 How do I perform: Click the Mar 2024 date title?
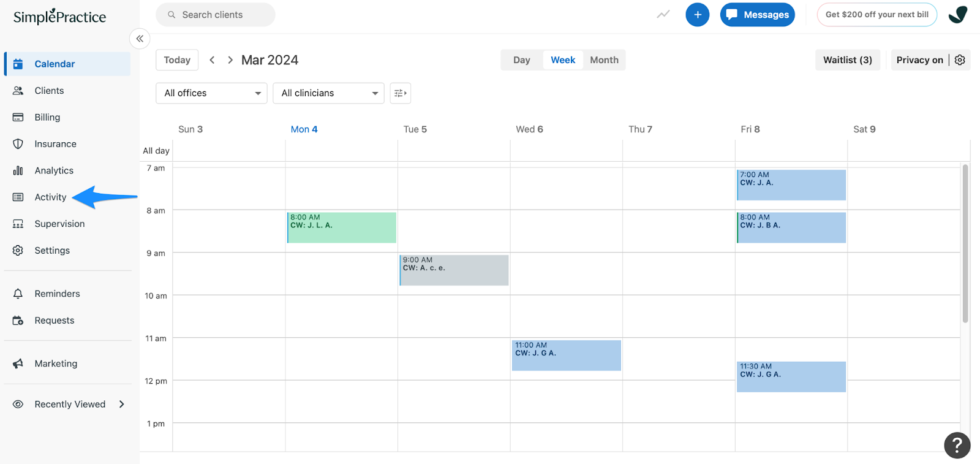tap(269, 60)
